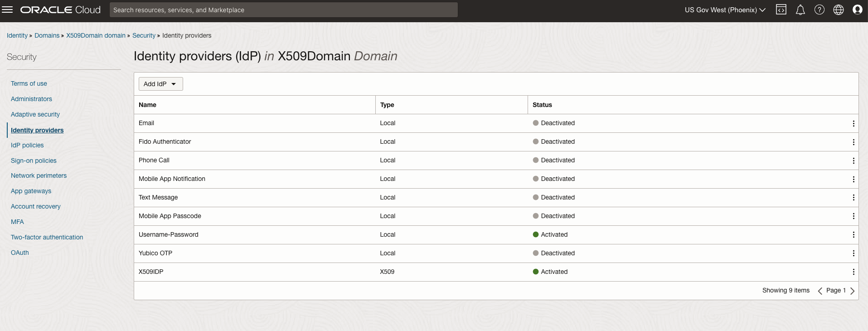Screen dimensions: 868x331
Task: Click the Phone Call provider name
Action: (154, 160)
